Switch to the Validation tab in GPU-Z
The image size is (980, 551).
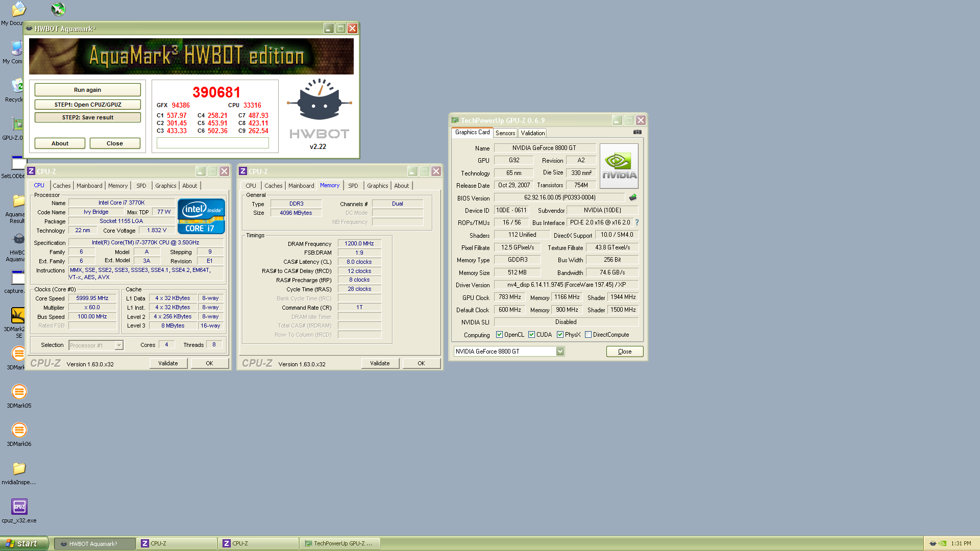532,133
